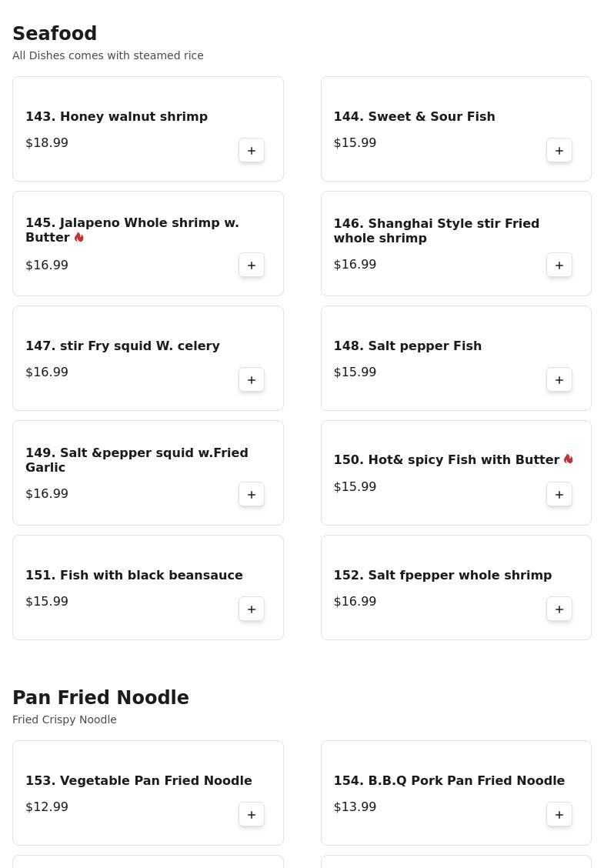
Task: Open 153. Vegetable Pan Fried Noodle title
Action: click(x=138, y=780)
